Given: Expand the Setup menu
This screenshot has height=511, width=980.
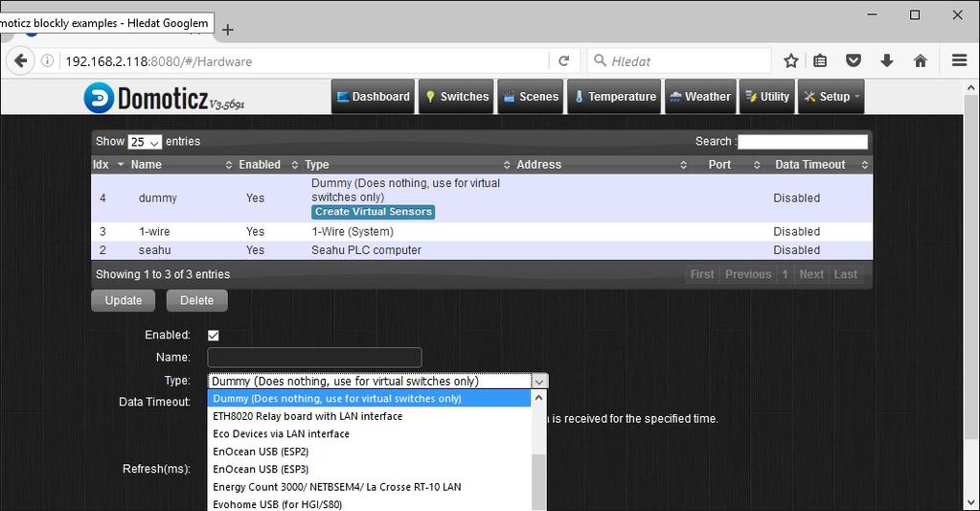Looking at the screenshot, I should click(x=832, y=96).
